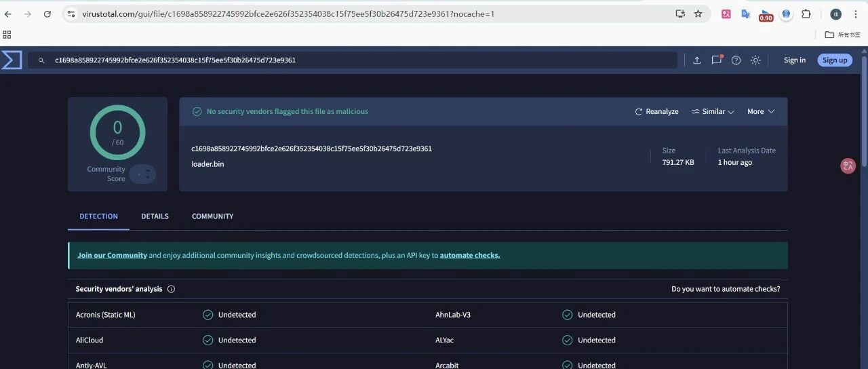Switch to the COMMUNITY tab
This screenshot has height=369, width=868.
click(x=212, y=216)
